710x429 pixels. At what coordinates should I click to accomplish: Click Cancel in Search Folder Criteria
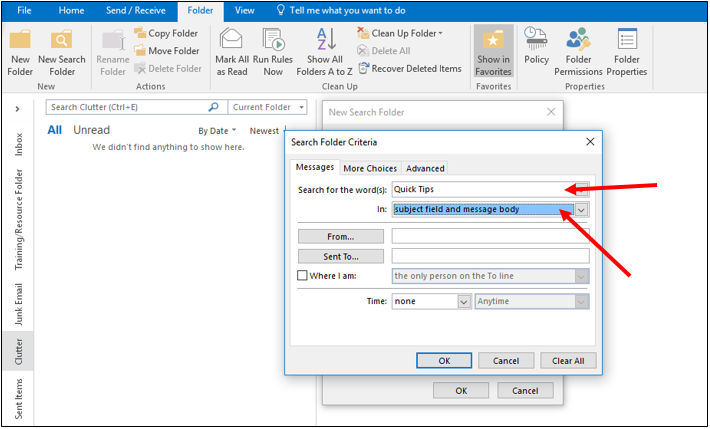coord(506,361)
